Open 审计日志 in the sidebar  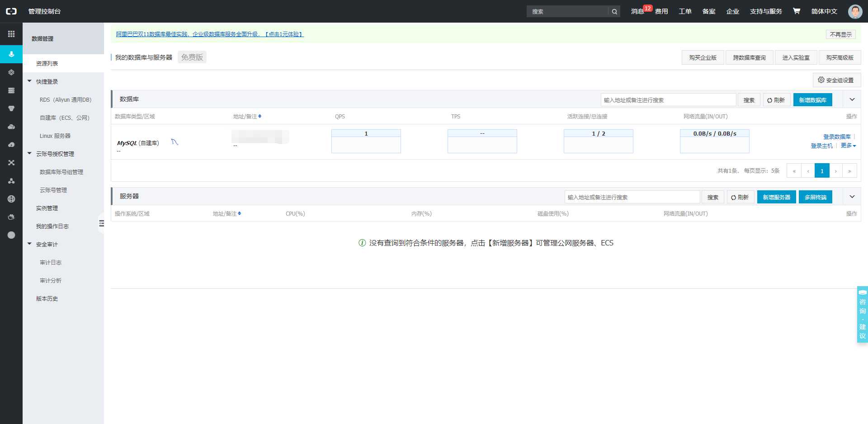(x=51, y=262)
